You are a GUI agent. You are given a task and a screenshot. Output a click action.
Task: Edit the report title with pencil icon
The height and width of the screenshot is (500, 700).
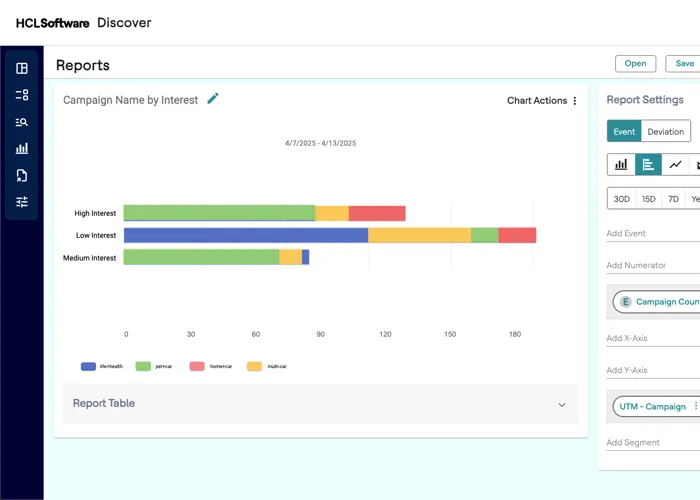coord(213,99)
